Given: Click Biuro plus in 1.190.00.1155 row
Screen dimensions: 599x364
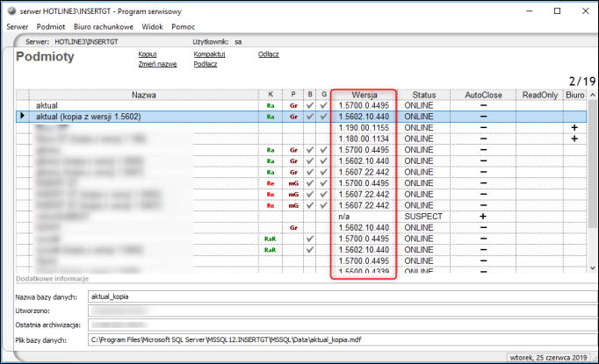Looking at the screenshot, I should pos(574,128).
